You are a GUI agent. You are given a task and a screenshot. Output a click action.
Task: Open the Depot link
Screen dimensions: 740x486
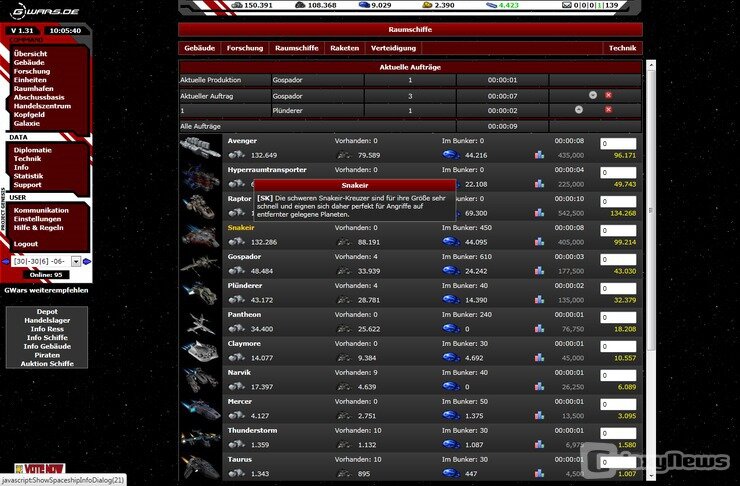[47, 311]
